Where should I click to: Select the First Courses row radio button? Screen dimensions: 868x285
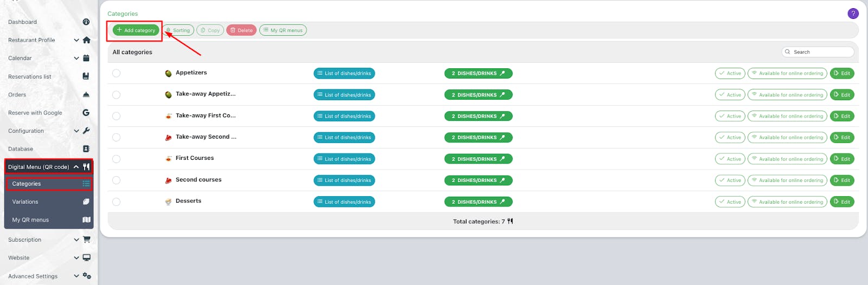click(116, 159)
